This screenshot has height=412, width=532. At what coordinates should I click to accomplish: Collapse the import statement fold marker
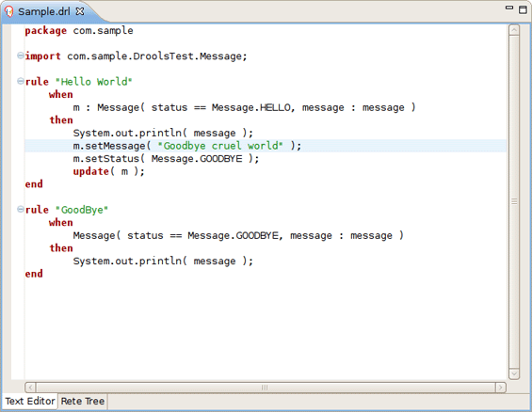pyautogui.click(x=21, y=55)
